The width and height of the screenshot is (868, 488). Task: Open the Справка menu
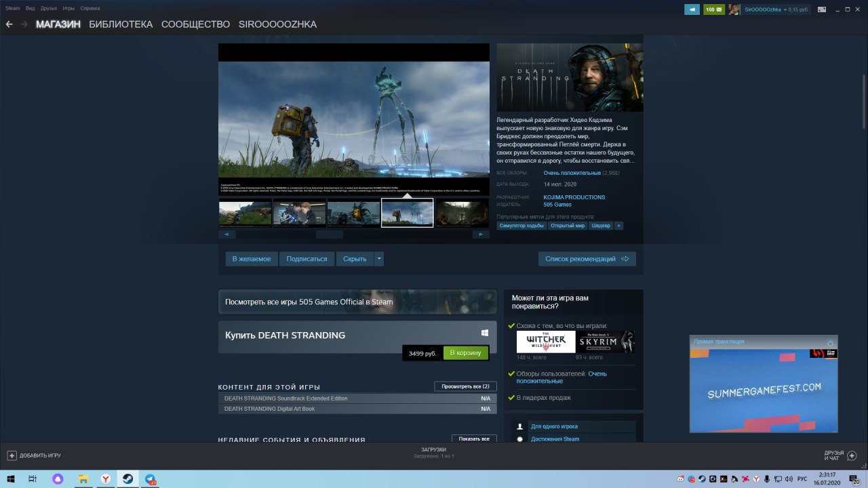tap(90, 8)
